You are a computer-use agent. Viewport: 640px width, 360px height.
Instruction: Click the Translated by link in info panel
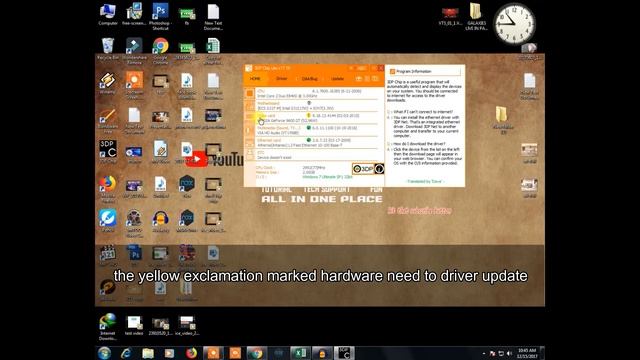click(424, 181)
